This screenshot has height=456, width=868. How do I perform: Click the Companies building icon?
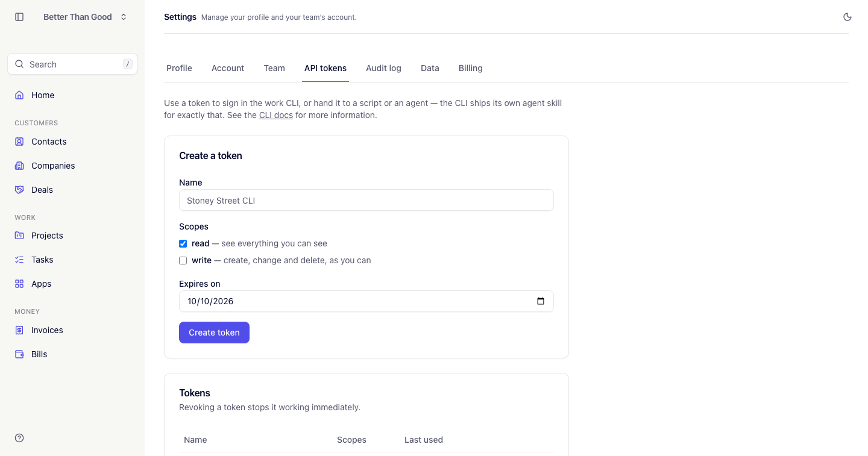(x=19, y=166)
